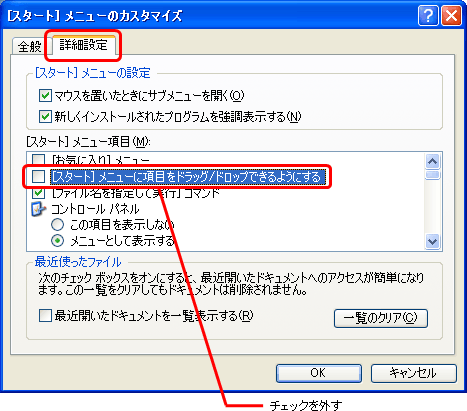Viewport: 467px width, 411px height.
Task: Click scrollbar down arrow in menu items list
Action: pos(432,241)
